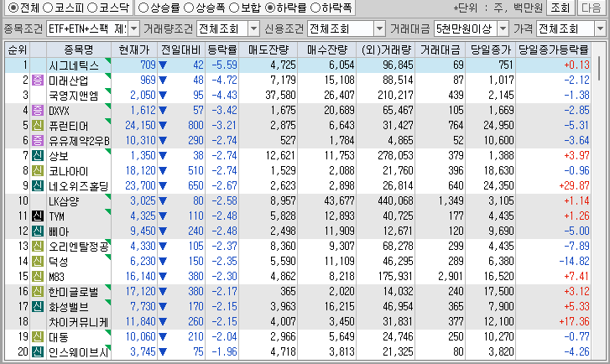Click the 매수잔량 column header
Image resolution: width=610 pixels, height=364 pixels.
pyautogui.click(x=326, y=49)
